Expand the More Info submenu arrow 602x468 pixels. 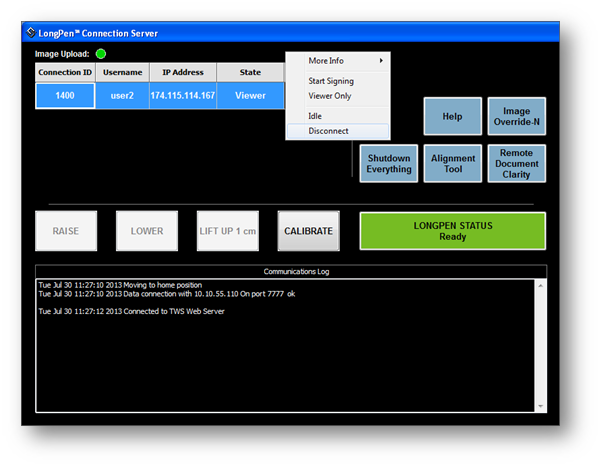click(x=381, y=61)
